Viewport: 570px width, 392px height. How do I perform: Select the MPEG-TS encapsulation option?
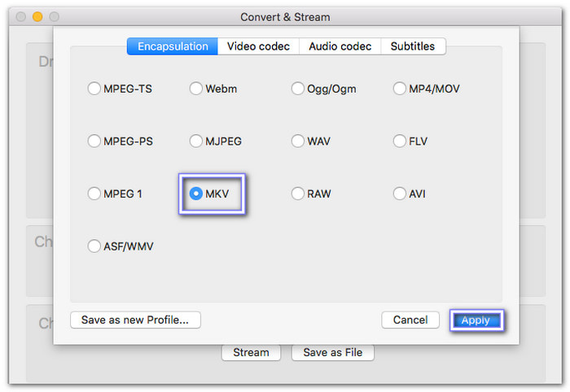[94, 89]
